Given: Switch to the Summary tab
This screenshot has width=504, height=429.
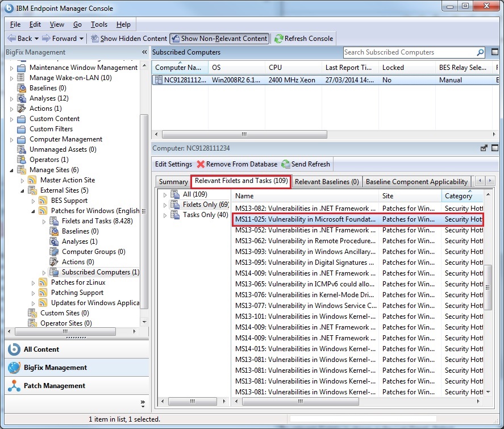Looking at the screenshot, I should click(173, 182).
